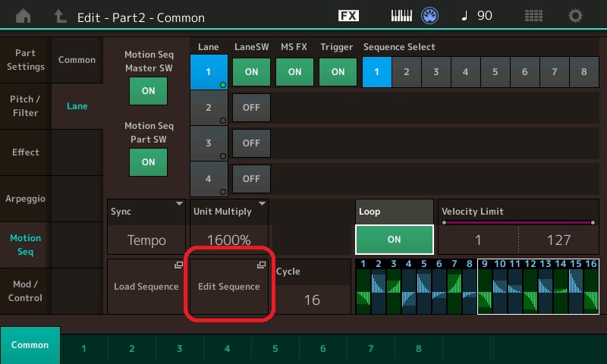Open the grid utility icon

pyautogui.click(x=533, y=16)
